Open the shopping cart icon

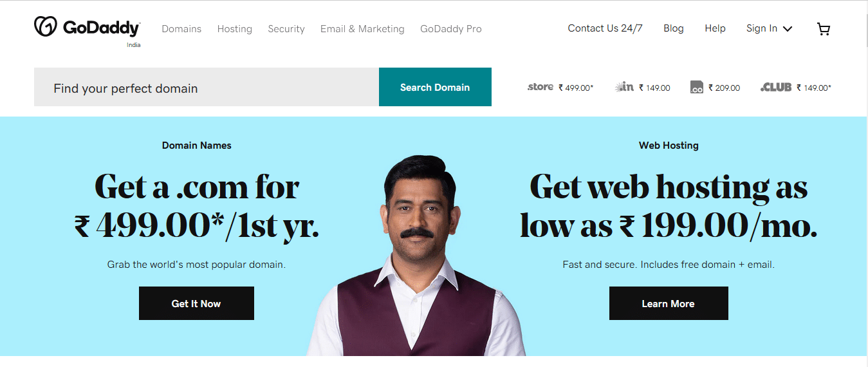(823, 29)
